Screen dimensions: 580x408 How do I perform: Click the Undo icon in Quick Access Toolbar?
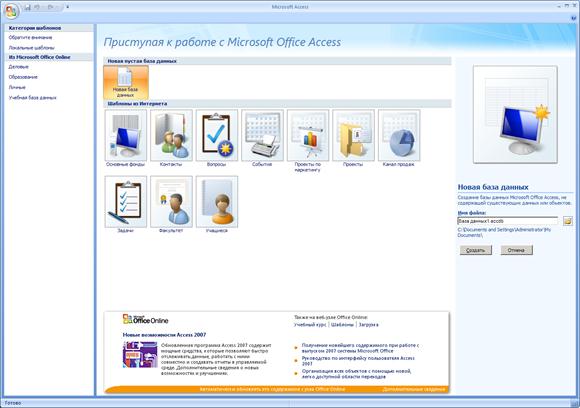pyautogui.click(x=38, y=7)
